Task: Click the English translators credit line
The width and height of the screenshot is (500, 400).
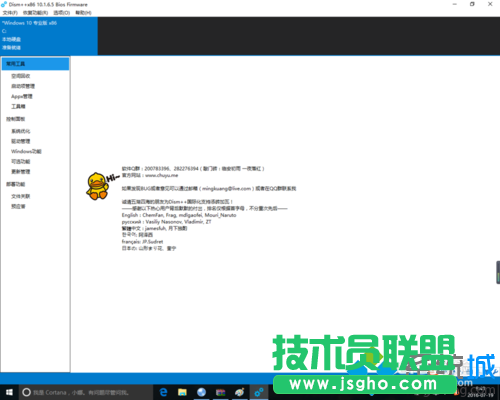Action: click(179, 215)
